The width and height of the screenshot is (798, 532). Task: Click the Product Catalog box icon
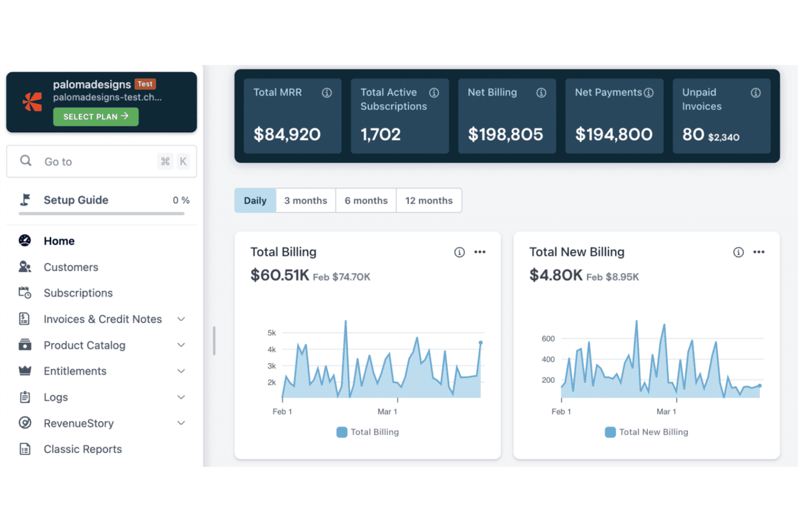25,345
